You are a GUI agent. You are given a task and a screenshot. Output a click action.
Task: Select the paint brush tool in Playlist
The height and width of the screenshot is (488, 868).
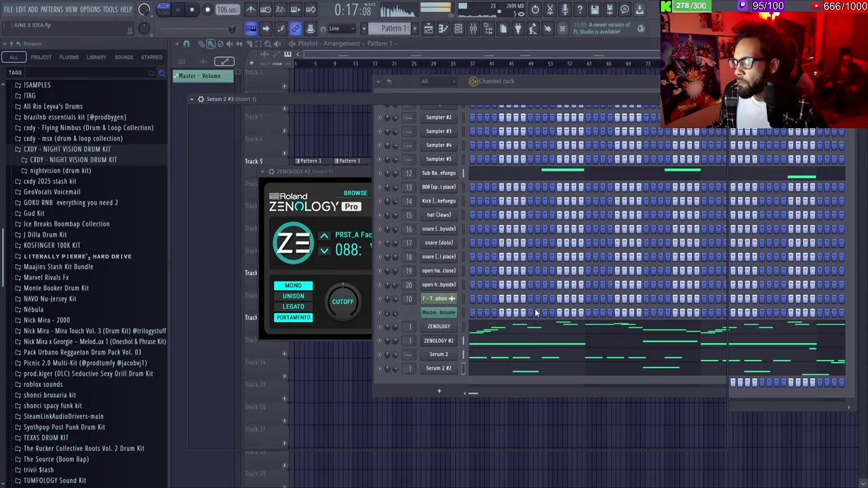210,44
